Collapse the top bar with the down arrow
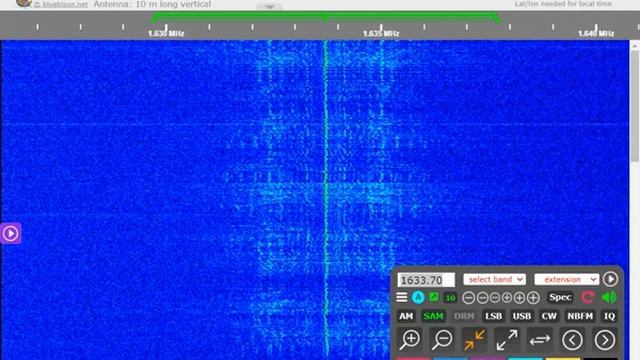Image resolution: width=640 pixels, height=360 pixels. coord(269,7)
